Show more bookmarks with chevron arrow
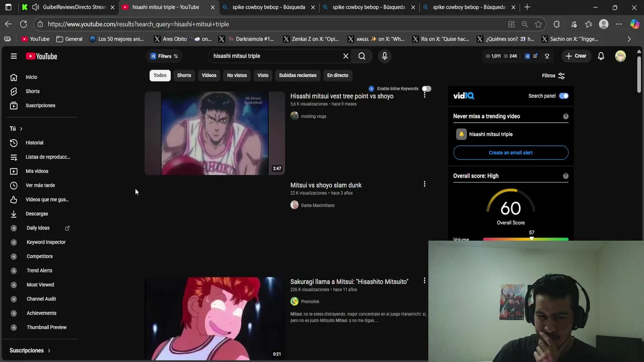 (629, 39)
